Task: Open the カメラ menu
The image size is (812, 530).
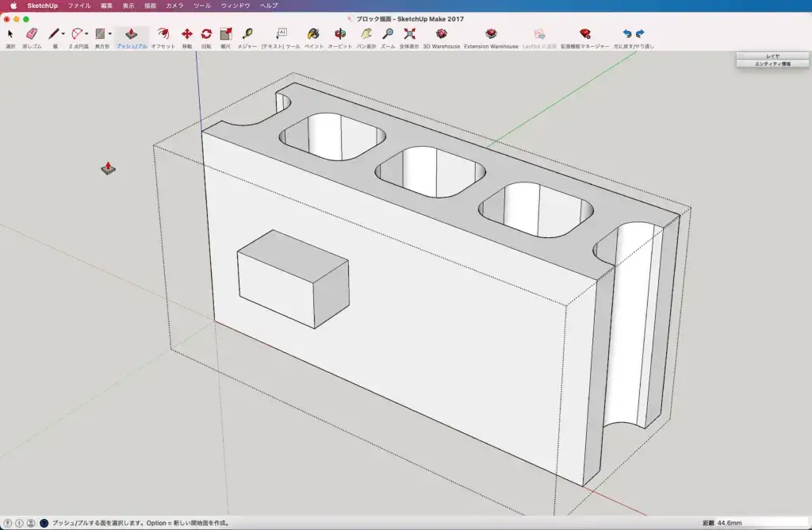Action: click(174, 6)
